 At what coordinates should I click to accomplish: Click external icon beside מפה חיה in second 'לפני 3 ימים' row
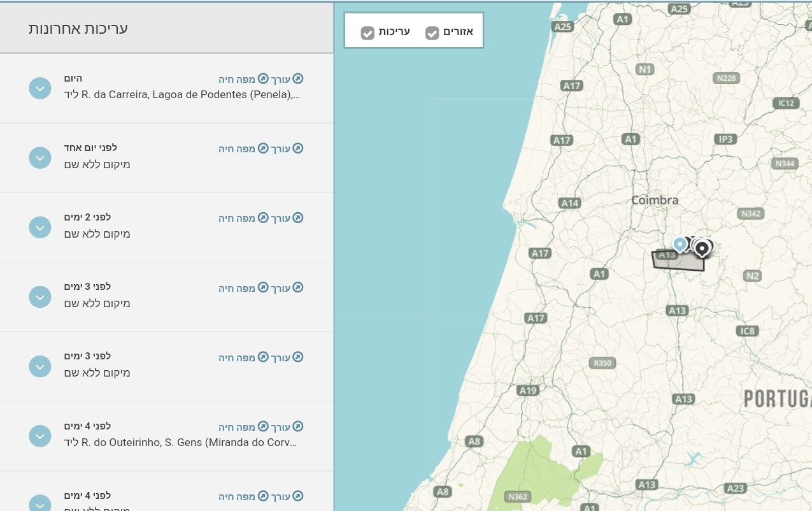point(263,357)
